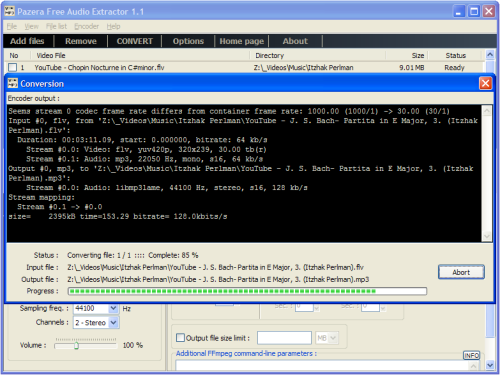The image size is (500, 375).
Task: Enable the Output file size limit checkbox
Action: click(x=180, y=338)
